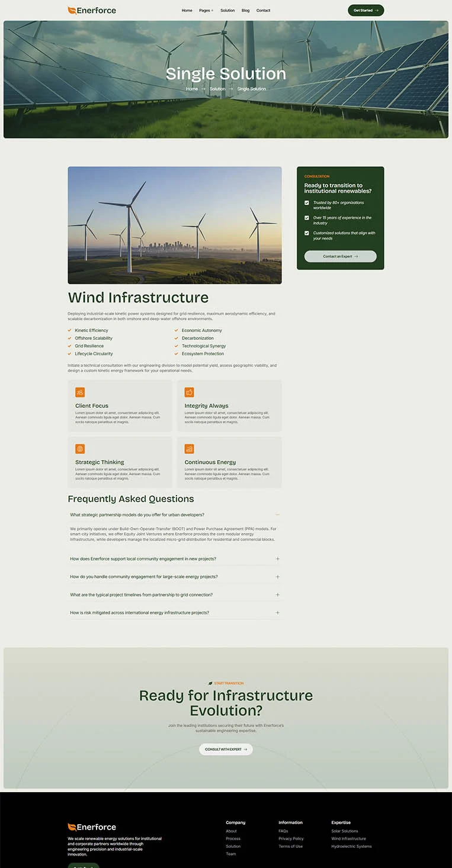Expand the local community engagement FAQ
Screen dimensions: 452x868
tap(174, 559)
